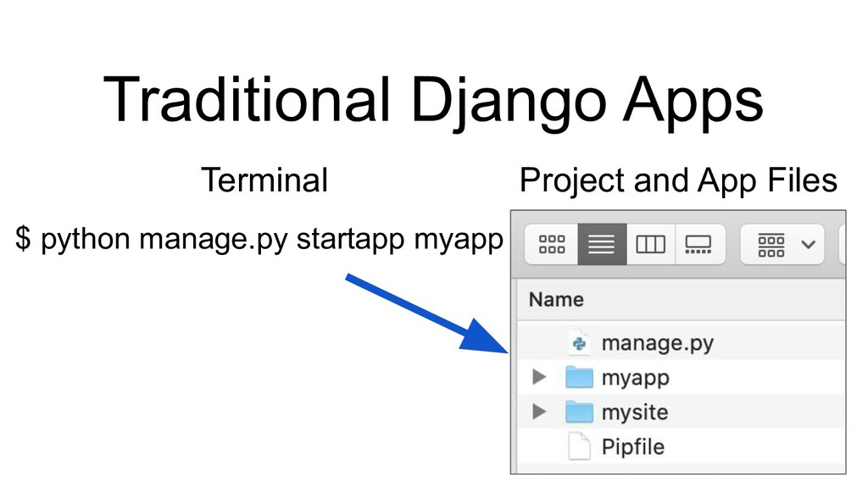Select the myapp folder name
The height and width of the screenshot is (488, 868).
click(x=636, y=379)
